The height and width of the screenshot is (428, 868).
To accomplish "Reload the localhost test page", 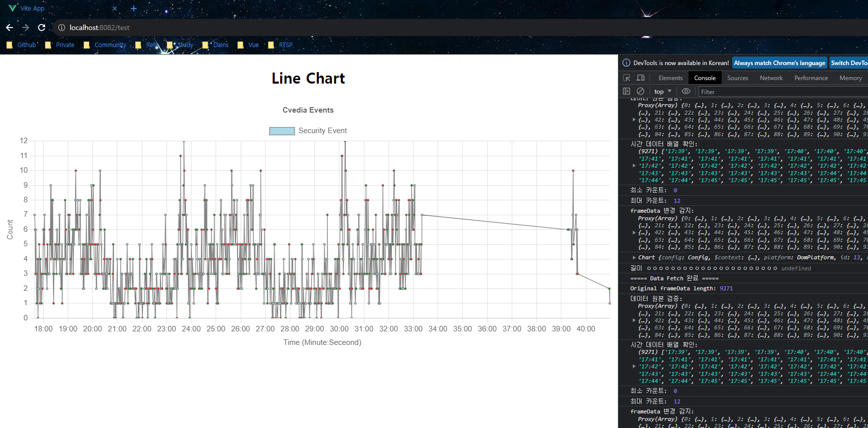I will (x=42, y=28).
